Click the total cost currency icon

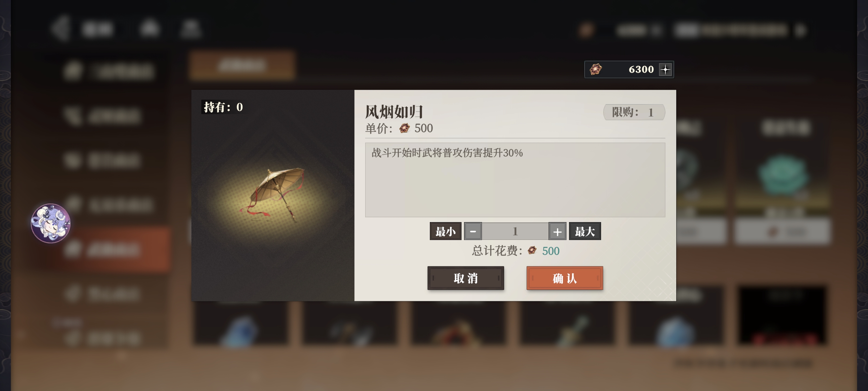(x=532, y=251)
